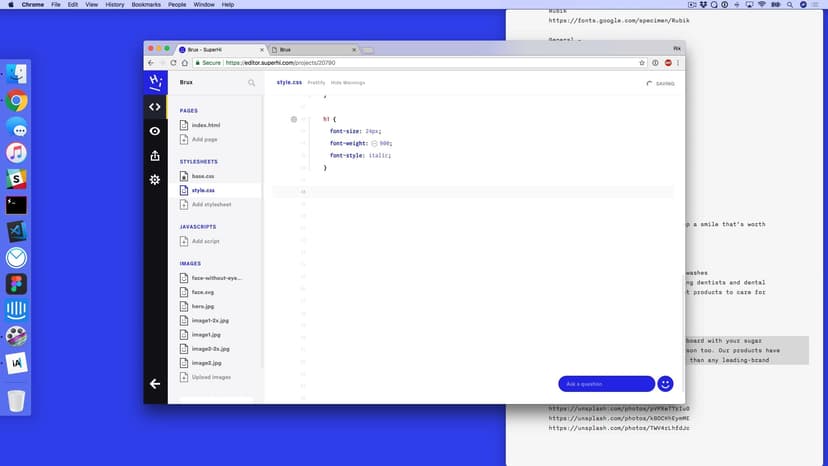The width and height of the screenshot is (828, 466).
Task: Click the gray marker beside h1 rule
Action: click(x=294, y=119)
